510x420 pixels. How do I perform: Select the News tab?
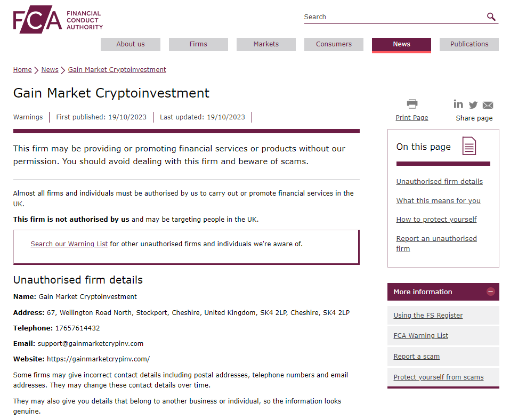(x=401, y=44)
